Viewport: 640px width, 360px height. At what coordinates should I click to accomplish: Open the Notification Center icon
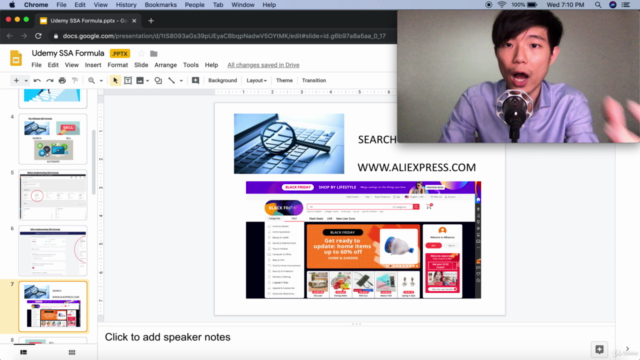626,5
